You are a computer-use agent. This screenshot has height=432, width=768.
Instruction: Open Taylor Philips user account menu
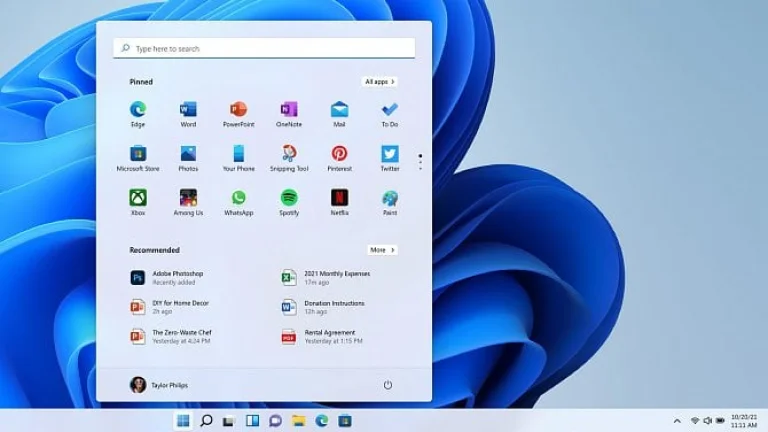159,385
